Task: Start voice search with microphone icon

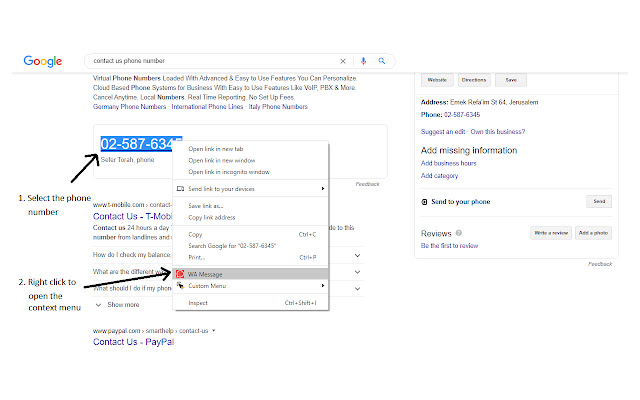Action: click(x=363, y=61)
